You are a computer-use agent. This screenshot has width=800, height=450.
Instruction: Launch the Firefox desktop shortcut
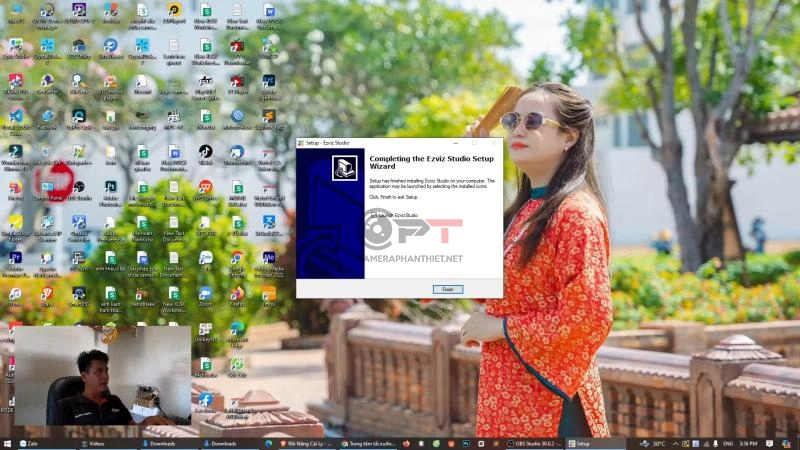237,297
